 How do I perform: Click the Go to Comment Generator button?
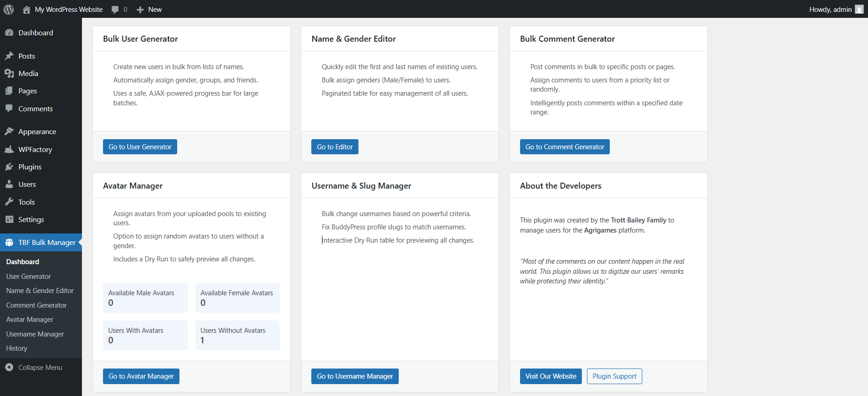564,147
